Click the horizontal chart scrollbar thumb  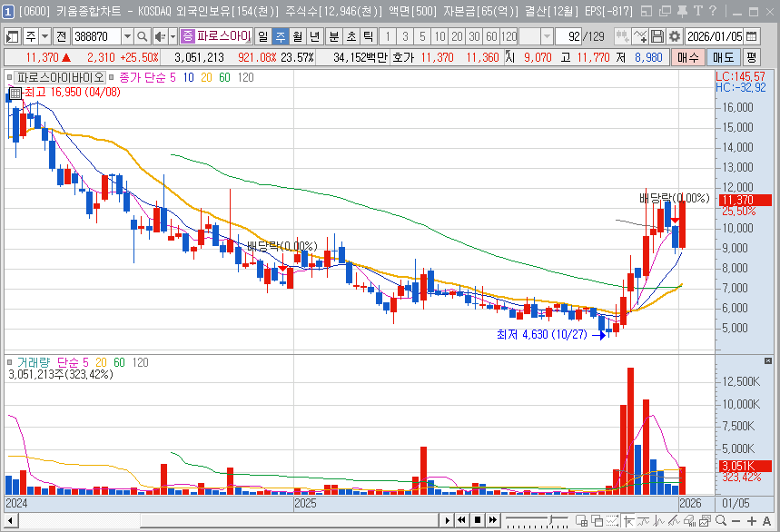pos(289,520)
